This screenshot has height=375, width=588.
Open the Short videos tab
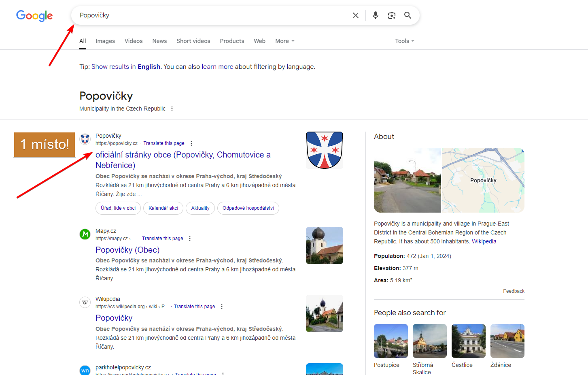193,41
